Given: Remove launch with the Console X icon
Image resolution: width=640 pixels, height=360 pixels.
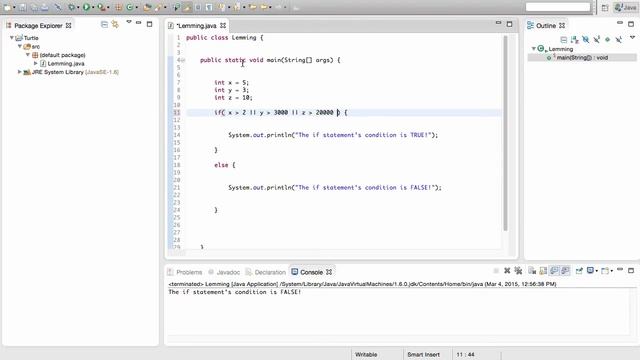Looking at the screenshot, I should point(507,271).
